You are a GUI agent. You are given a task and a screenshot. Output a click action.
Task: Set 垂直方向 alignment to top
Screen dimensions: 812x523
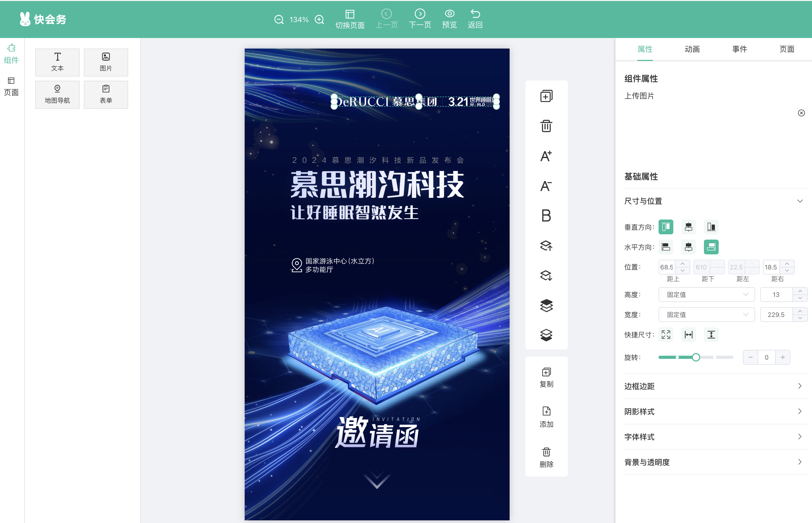(666, 227)
